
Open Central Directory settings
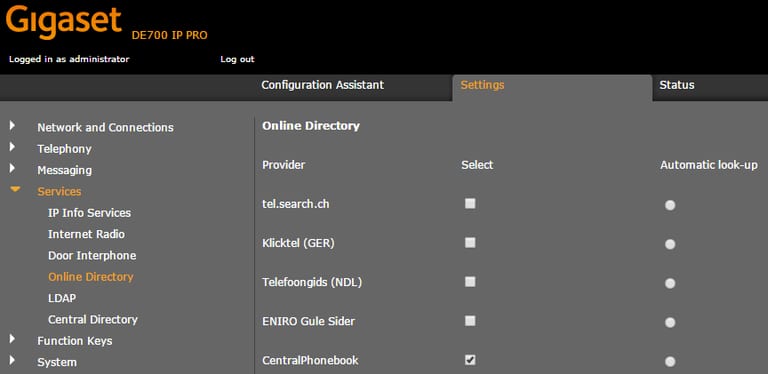[93, 320]
